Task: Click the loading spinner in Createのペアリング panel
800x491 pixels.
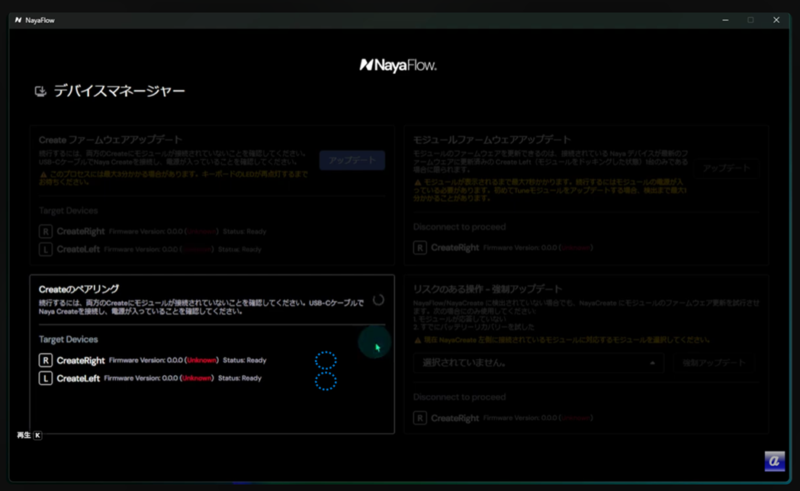Action: [378, 300]
